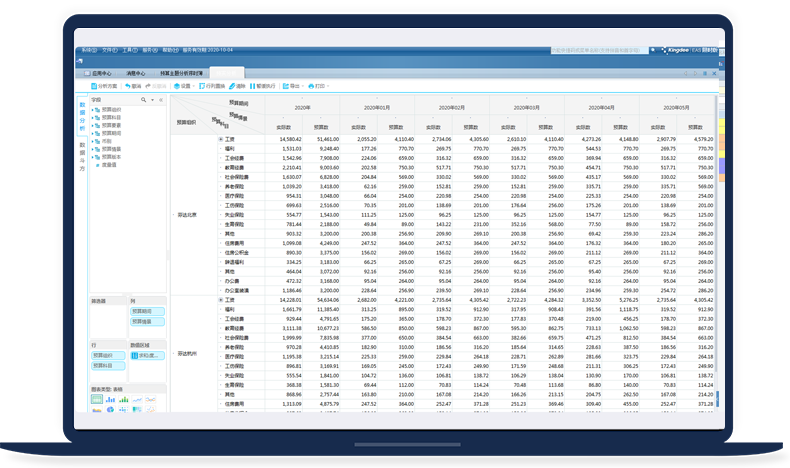This screenshot has height=468, width=790.
Task: Click the tab scroll-left arrow
Action: tap(685, 74)
